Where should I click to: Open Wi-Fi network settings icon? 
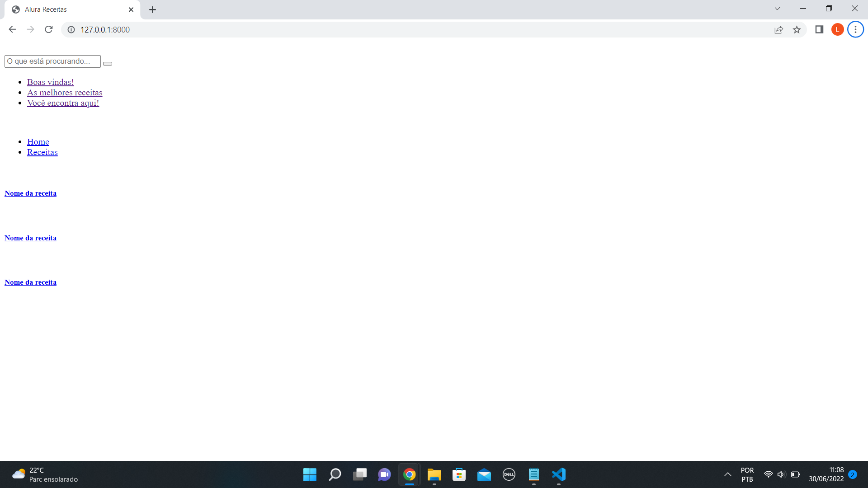(768, 474)
